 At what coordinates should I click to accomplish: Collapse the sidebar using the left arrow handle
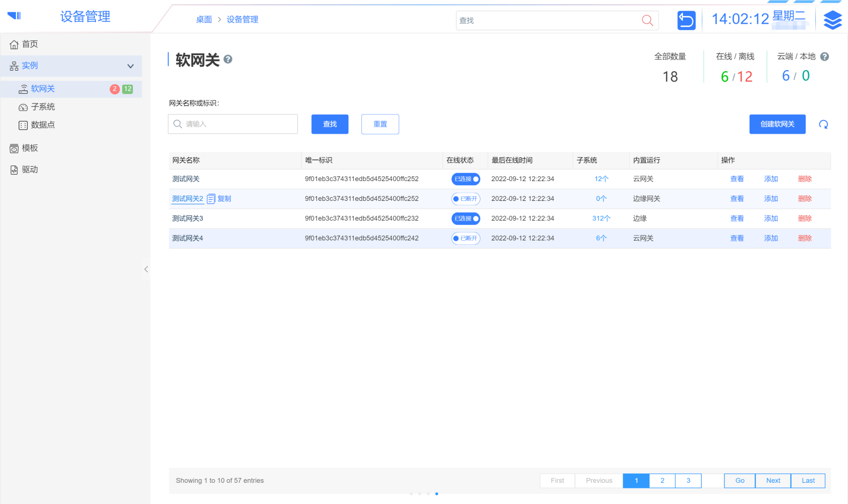click(146, 269)
